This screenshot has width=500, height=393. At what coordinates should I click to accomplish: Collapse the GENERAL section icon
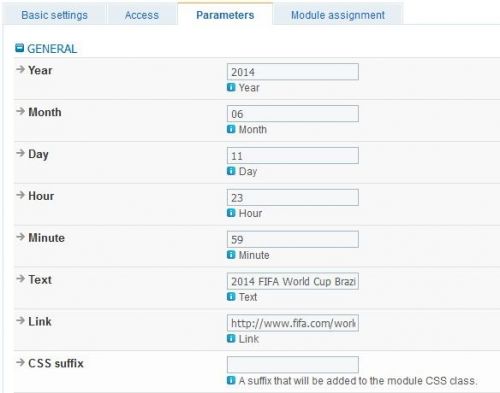point(20,48)
